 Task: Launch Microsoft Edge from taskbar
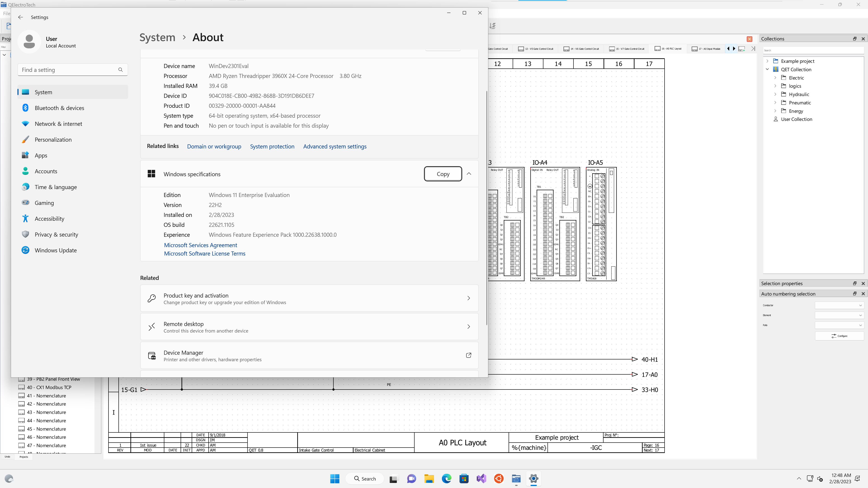[446, 479]
